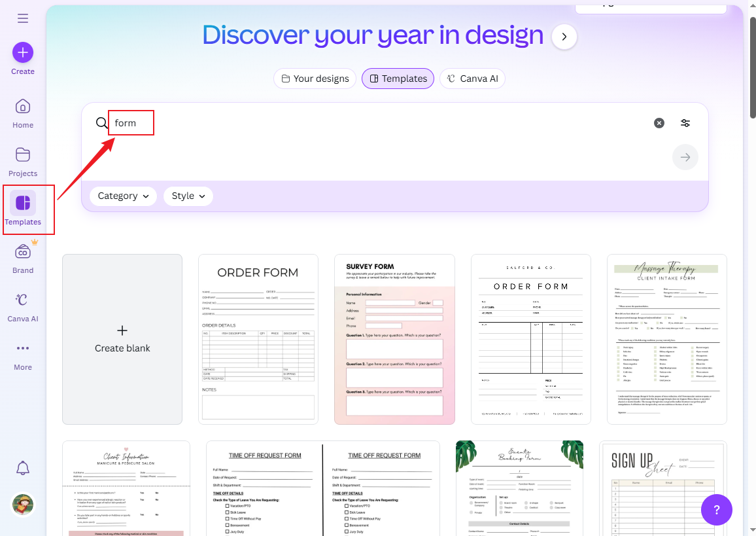Open the Survey Form template thumbnail
The height and width of the screenshot is (536, 756).
coord(394,339)
